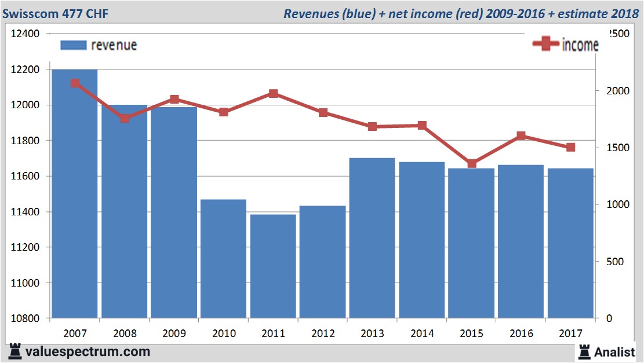Pick the 2012 revenue bar
644x363 pixels.
coord(322,262)
